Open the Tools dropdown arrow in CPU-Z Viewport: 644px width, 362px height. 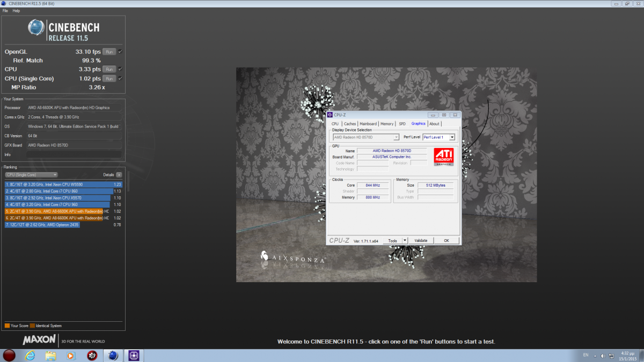click(405, 241)
